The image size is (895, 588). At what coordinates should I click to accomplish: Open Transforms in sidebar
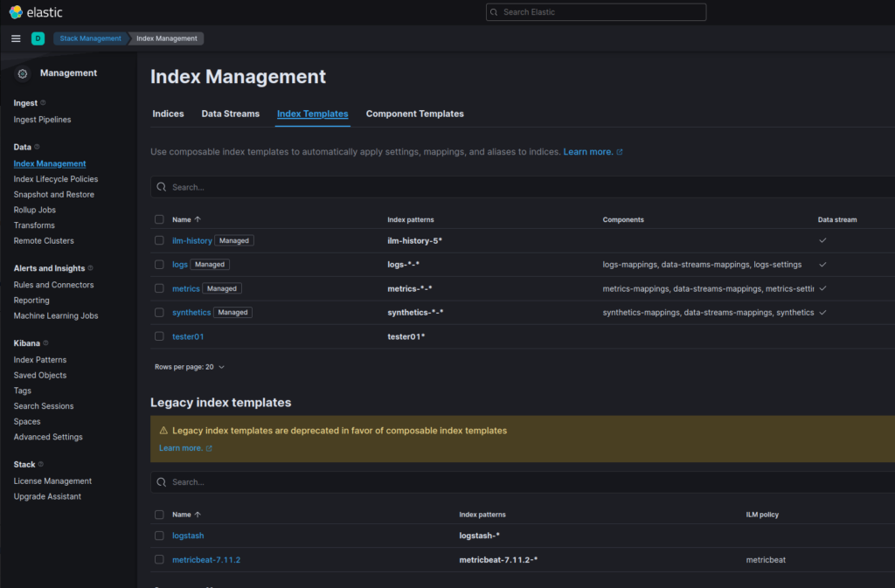(x=34, y=225)
